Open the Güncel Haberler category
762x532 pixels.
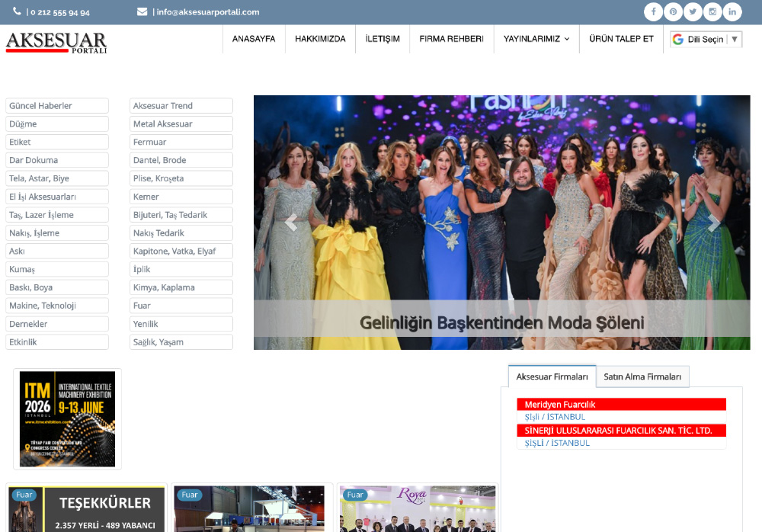[57, 106]
